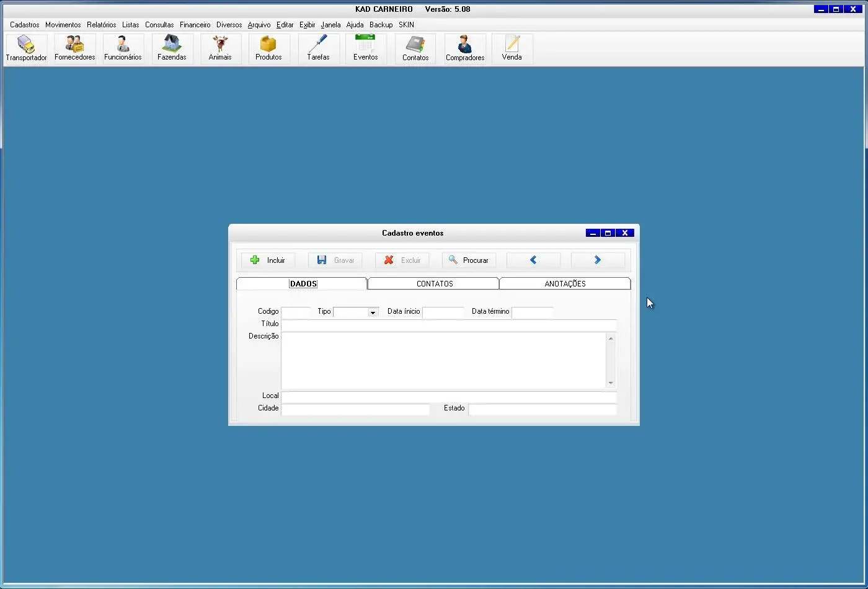The image size is (868, 589).
Task: Open Fornecedores registration icon
Action: coord(74,48)
